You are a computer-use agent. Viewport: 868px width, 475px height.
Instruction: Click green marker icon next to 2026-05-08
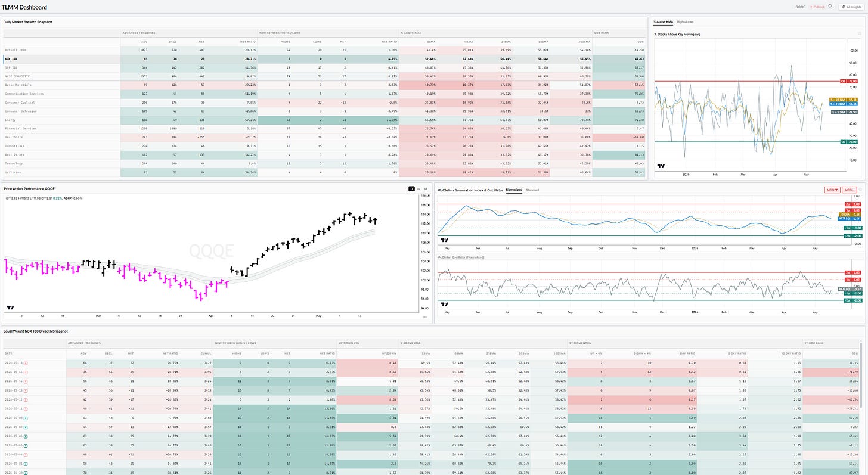(25, 419)
